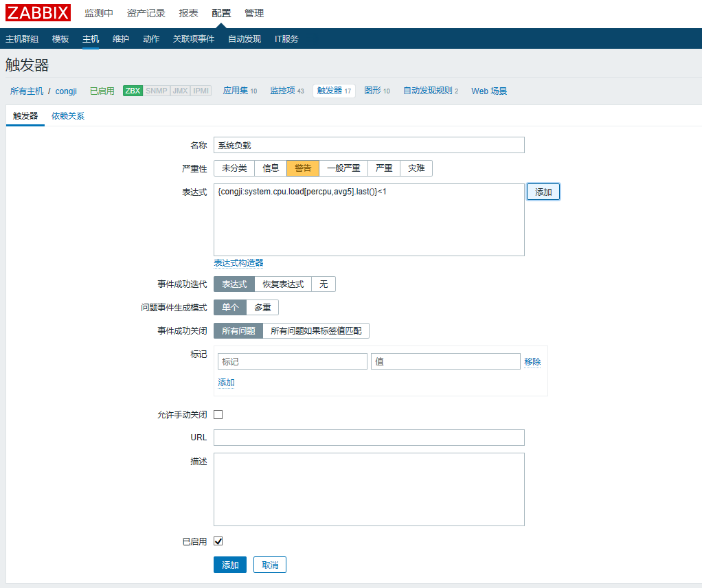Click into the 描述 text area

point(369,490)
